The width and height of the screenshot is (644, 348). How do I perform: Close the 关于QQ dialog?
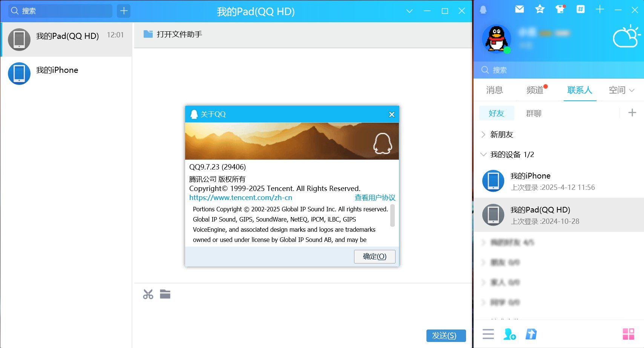(392, 114)
